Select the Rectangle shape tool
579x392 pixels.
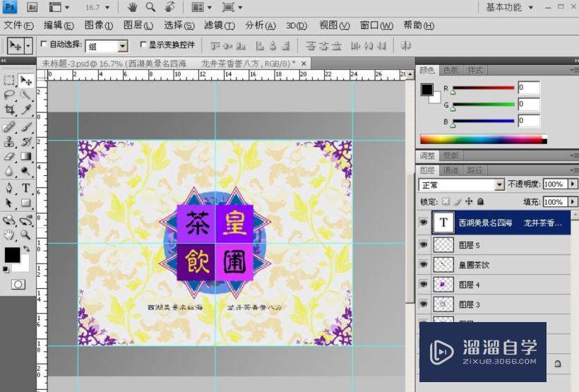tap(26, 203)
